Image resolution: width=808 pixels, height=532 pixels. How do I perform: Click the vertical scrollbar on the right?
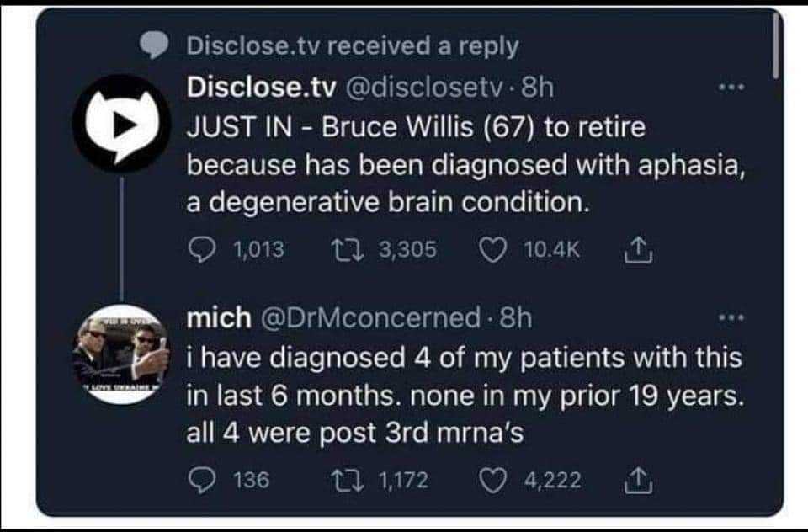coord(777,46)
